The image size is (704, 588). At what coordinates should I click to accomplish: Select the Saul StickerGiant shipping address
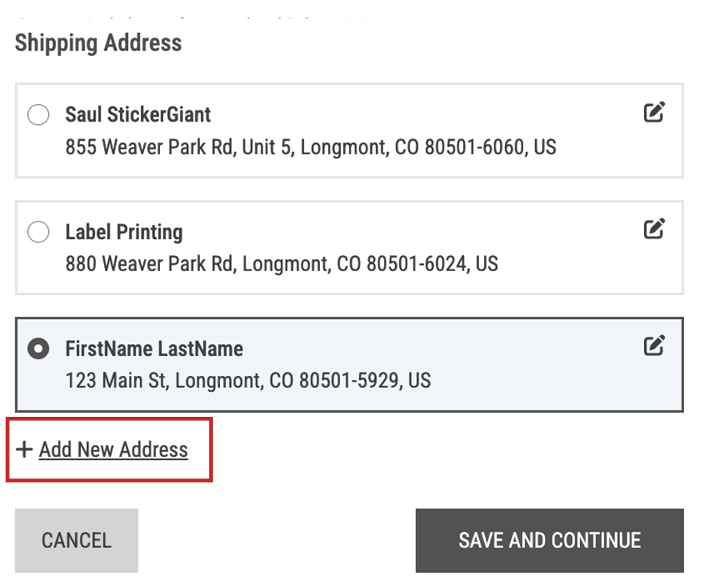tap(38, 114)
